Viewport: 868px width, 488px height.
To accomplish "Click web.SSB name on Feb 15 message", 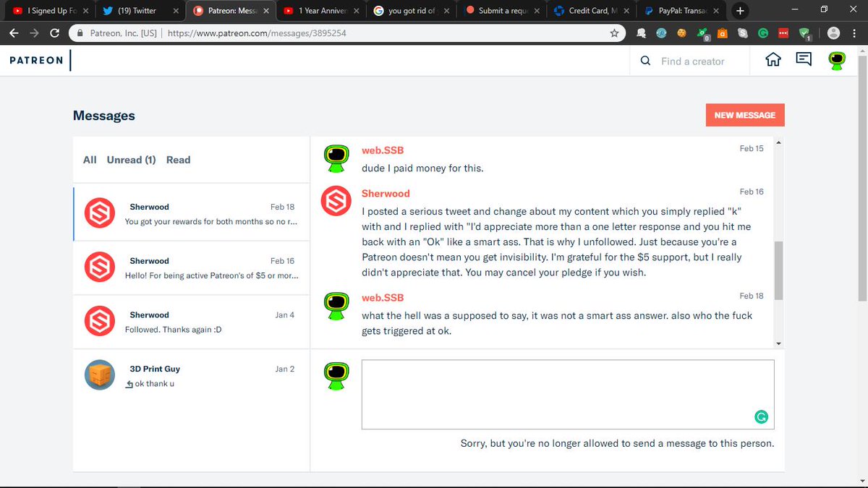I will point(383,150).
